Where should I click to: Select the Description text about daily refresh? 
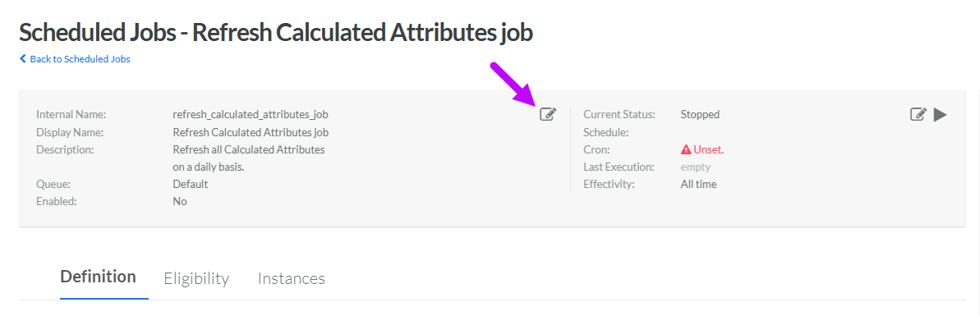[249, 158]
